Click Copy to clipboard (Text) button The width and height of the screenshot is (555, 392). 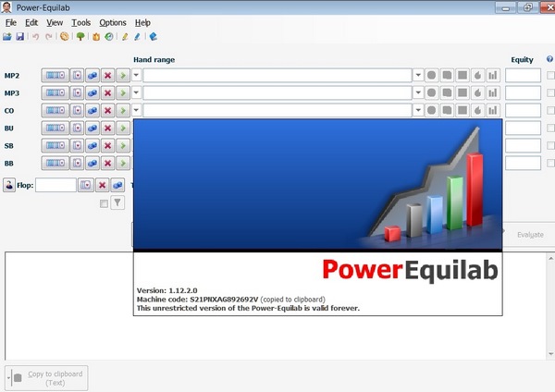[x=46, y=378]
